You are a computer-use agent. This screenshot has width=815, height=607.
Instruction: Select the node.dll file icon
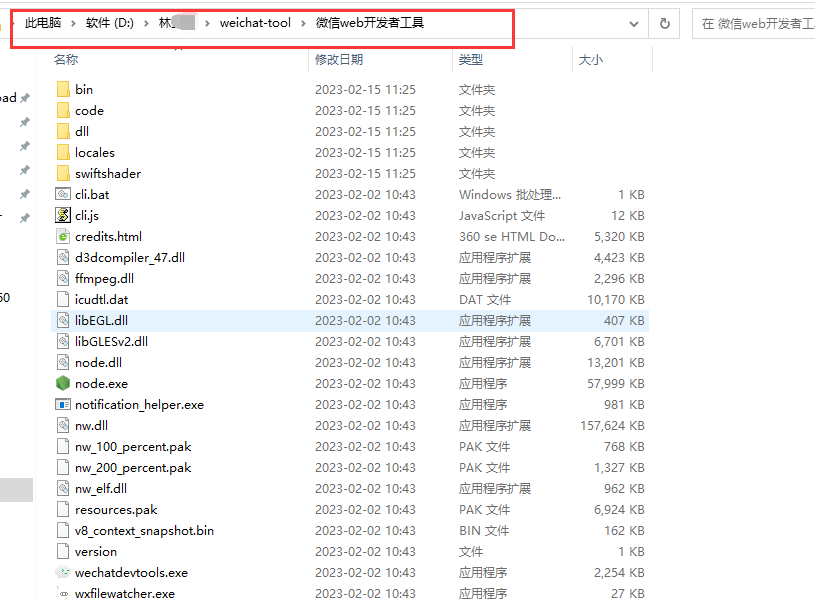coord(63,362)
